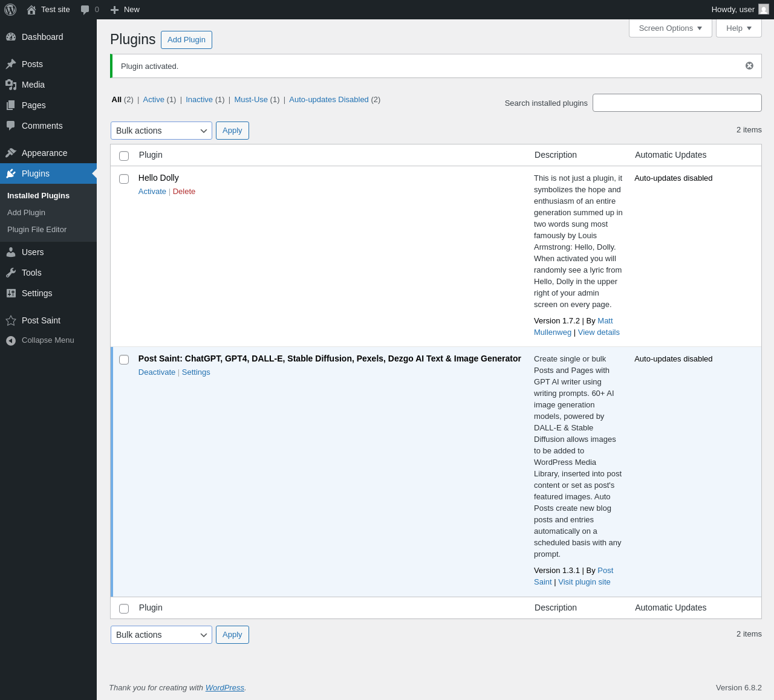This screenshot has height=700, width=774.
Task: Expand the Help panel
Action: (739, 28)
